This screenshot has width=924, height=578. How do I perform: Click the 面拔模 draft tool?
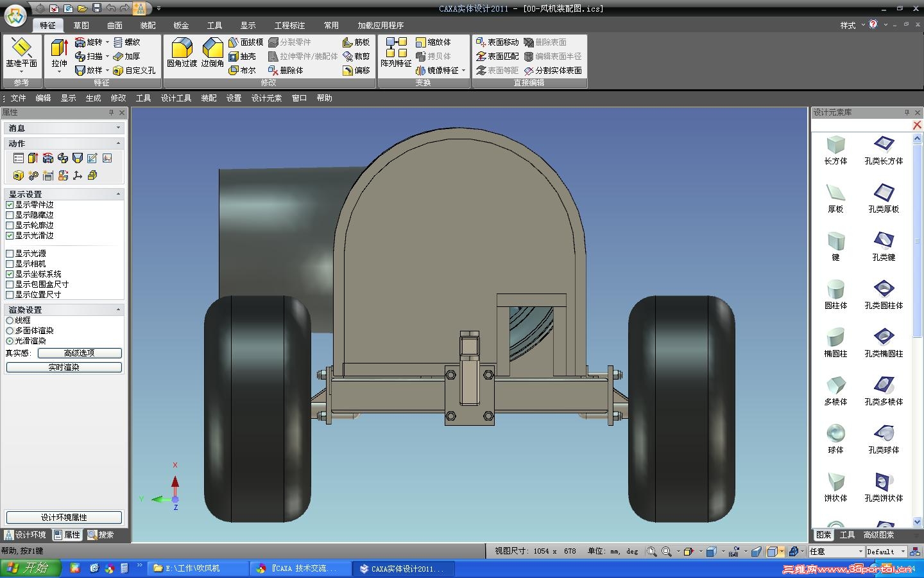246,42
